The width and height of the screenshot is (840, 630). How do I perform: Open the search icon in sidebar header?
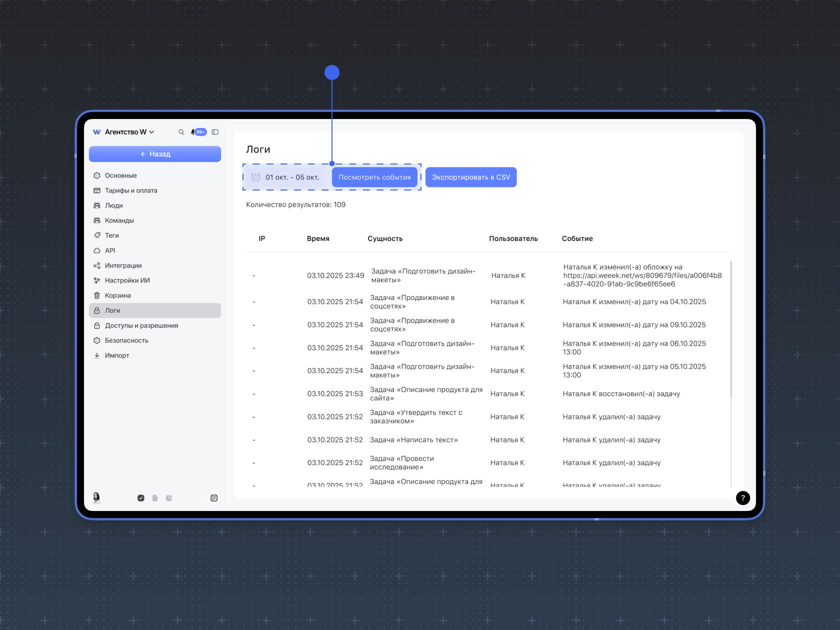(181, 132)
